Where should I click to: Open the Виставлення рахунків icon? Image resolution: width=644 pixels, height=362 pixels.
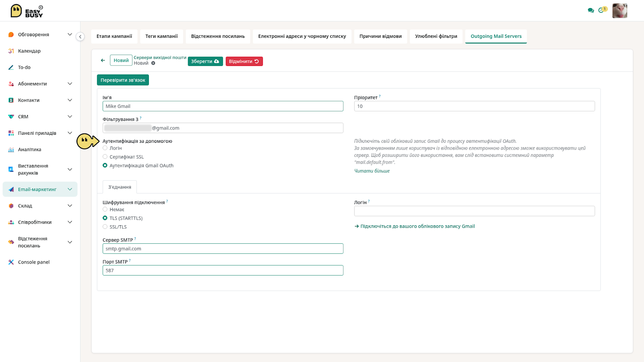point(11,169)
